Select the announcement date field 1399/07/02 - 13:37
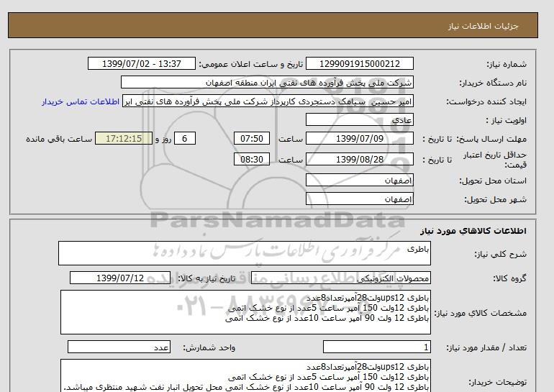554x392 pixels. [141, 64]
